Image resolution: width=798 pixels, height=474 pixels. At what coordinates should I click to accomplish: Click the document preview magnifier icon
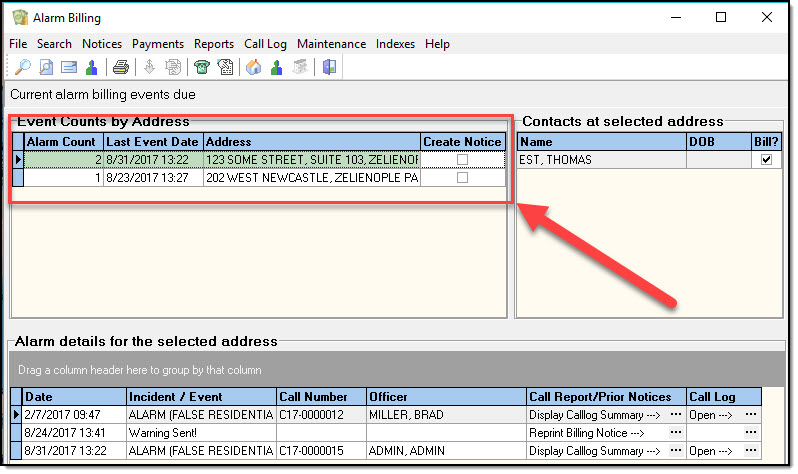click(46, 67)
